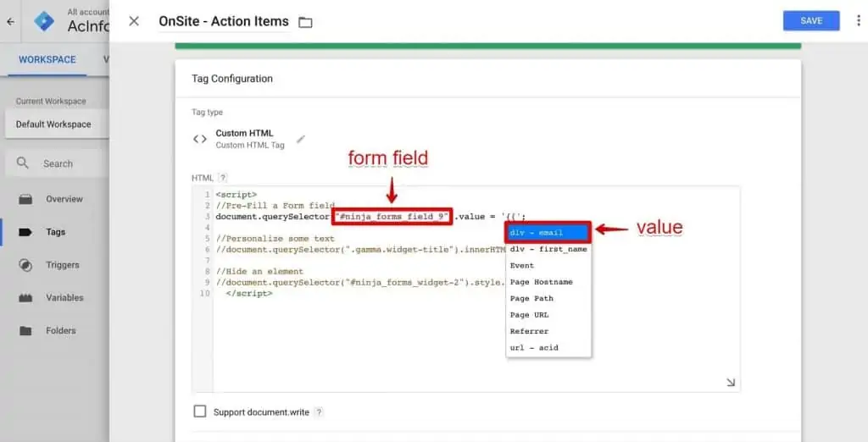Click the code editor resize handle icon

pyautogui.click(x=731, y=382)
